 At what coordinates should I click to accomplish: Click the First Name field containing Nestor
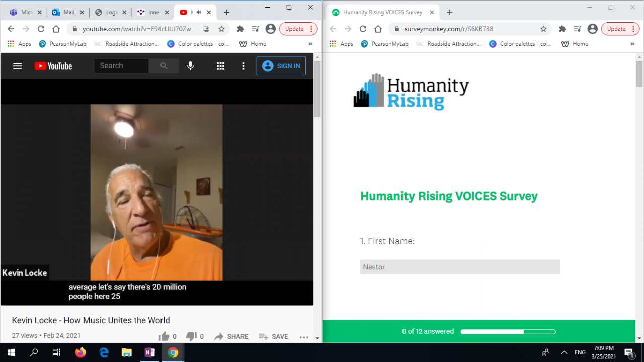(x=460, y=267)
